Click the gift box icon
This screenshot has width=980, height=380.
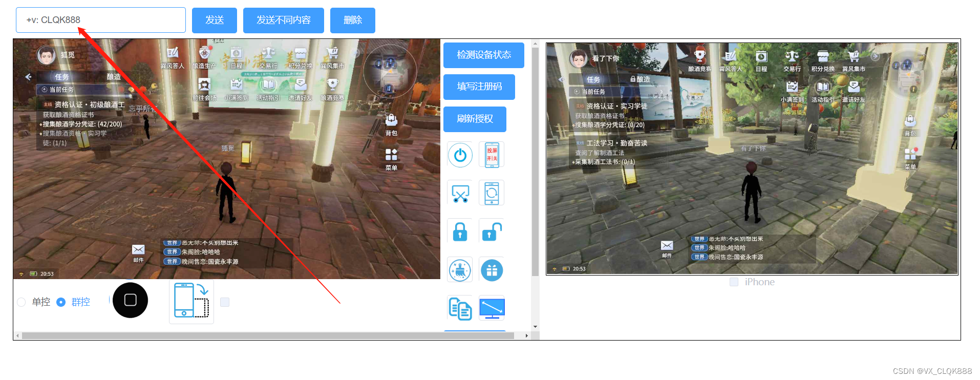click(492, 270)
